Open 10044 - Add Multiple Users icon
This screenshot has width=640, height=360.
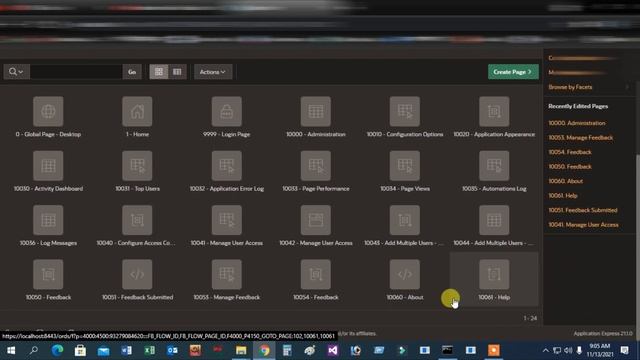(x=494, y=220)
